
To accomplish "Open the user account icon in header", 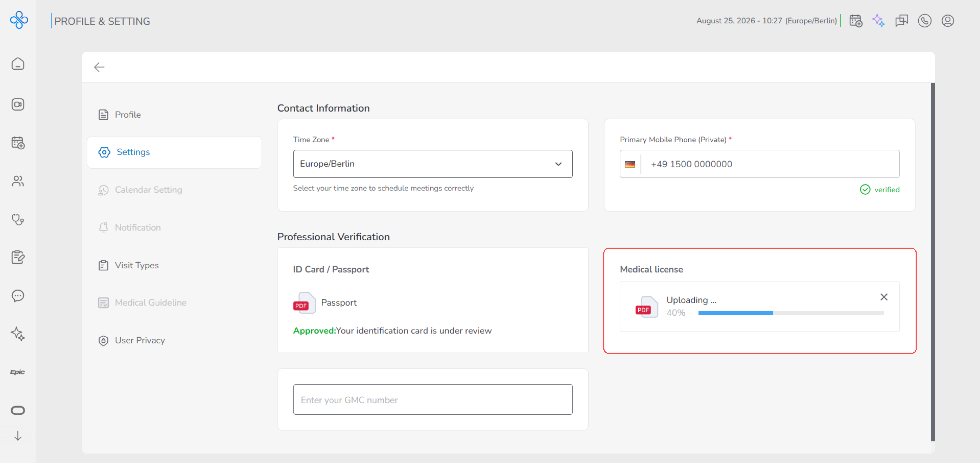I will click(x=947, y=21).
